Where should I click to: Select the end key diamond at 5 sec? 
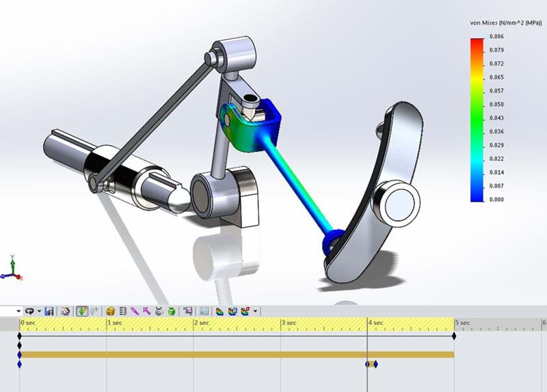(454, 335)
